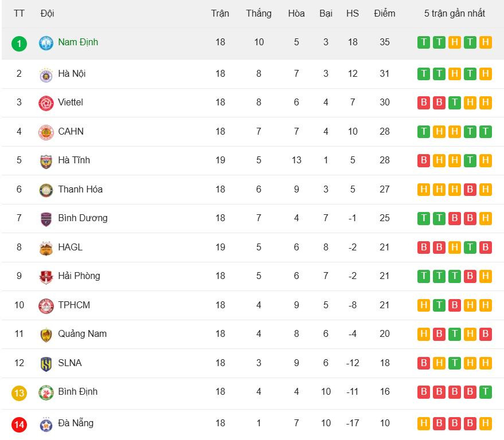Click the SLNA club badge

tap(46, 363)
